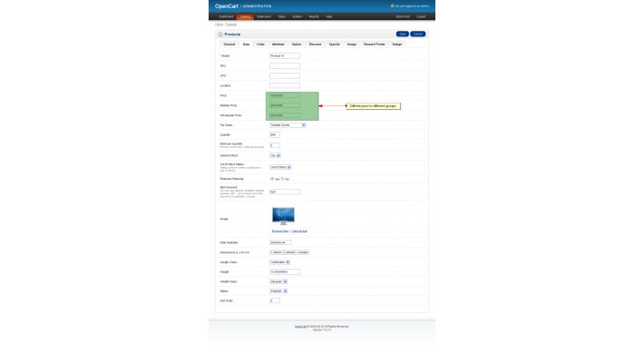
Task: Open the Sales menu
Action: 282,17
